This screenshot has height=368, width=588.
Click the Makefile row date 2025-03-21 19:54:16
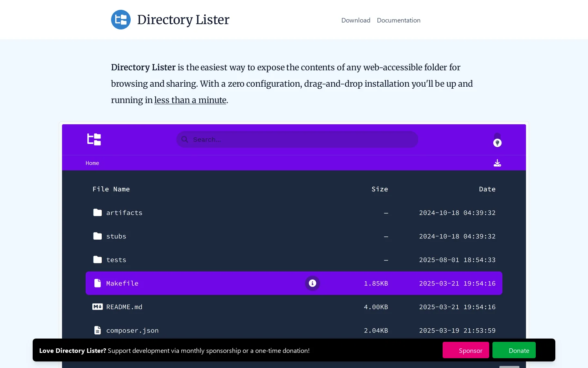pyautogui.click(x=457, y=283)
